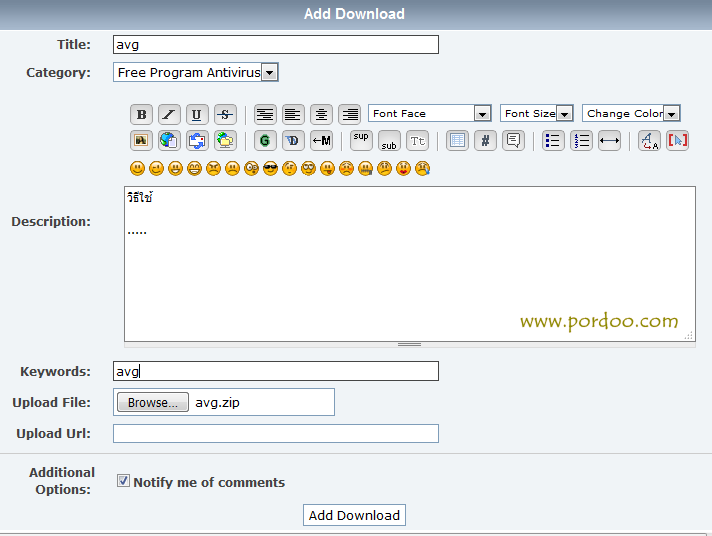The width and height of the screenshot is (712, 536).
Task: Insert a table
Action: (x=457, y=140)
